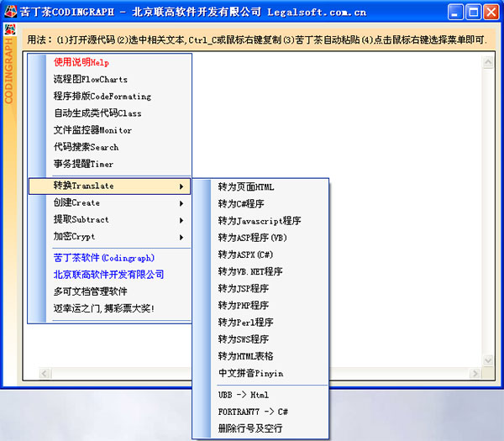
Task: Select 转为Javascript程序 option
Action: [x=260, y=221]
